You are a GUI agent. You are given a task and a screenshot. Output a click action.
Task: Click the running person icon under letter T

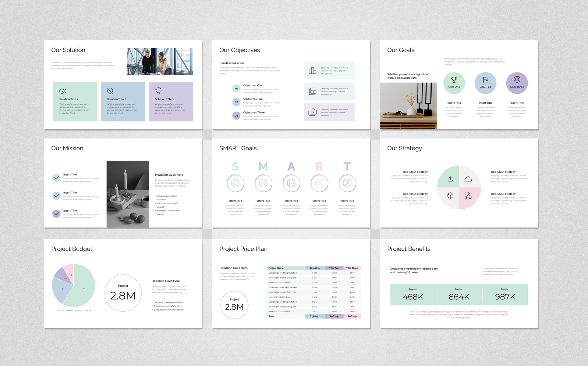[347, 183]
